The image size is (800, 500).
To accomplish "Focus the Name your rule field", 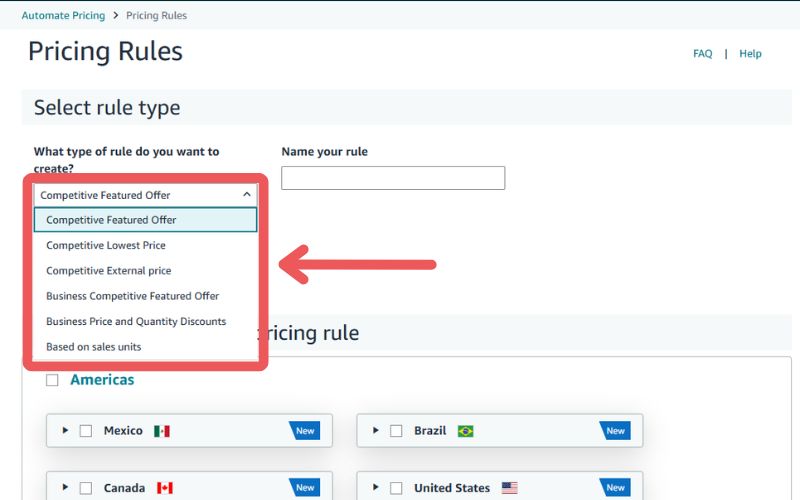I will coord(393,178).
